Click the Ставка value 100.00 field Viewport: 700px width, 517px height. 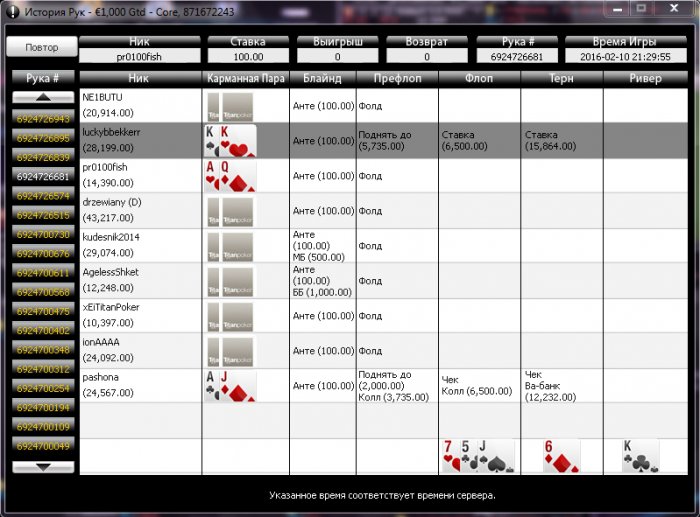(x=248, y=57)
